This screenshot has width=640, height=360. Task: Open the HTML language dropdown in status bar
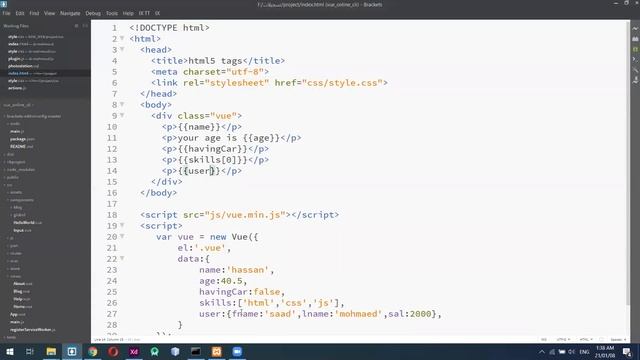[586, 340]
